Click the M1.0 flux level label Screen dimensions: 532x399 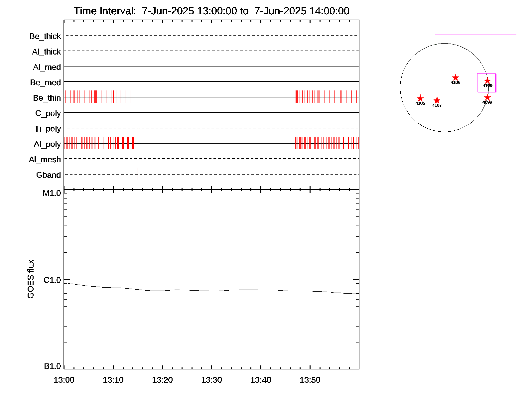(52, 193)
